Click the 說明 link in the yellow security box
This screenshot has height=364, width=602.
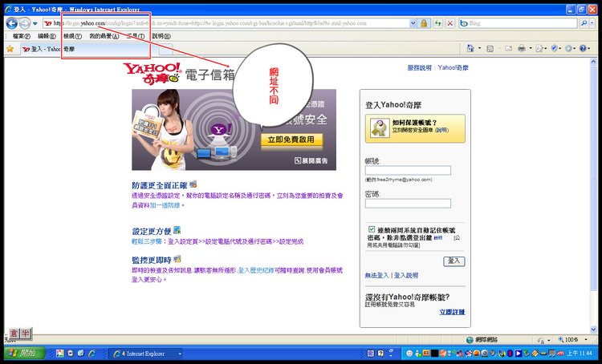click(x=441, y=131)
